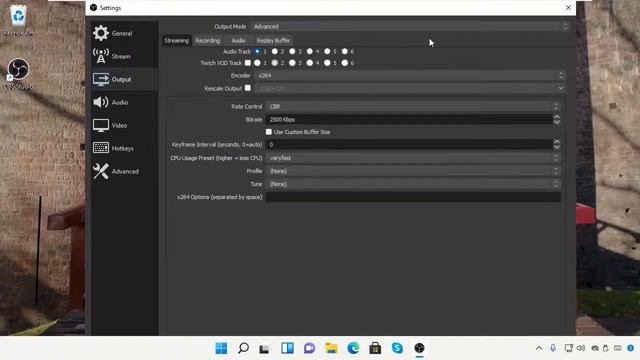Viewport: 640px width, 360px height.
Task: Open the Rescale Output resolution dropdown
Action: tap(409, 88)
